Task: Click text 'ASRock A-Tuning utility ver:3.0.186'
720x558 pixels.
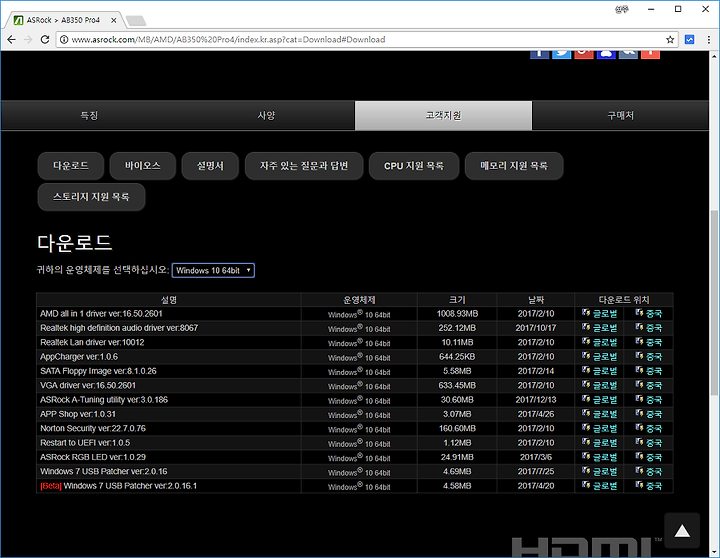Action: point(104,400)
